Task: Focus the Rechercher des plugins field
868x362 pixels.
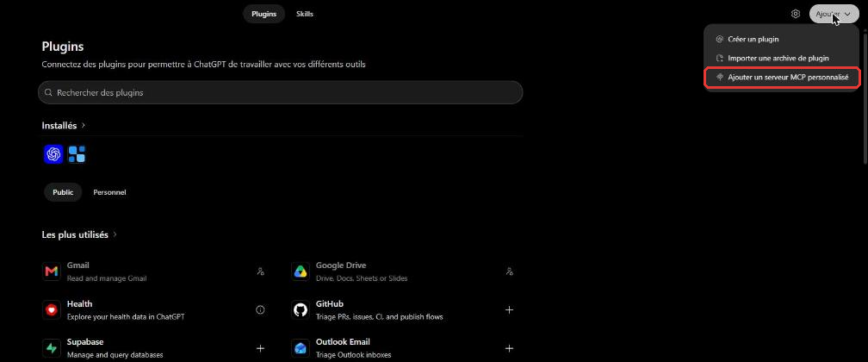Action: [x=280, y=92]
